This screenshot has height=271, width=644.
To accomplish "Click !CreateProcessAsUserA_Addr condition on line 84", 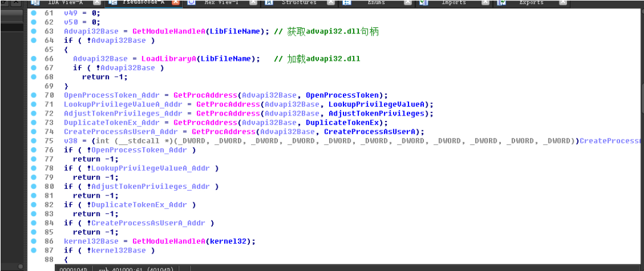I will pyautogui.click(x=146, y=223).
